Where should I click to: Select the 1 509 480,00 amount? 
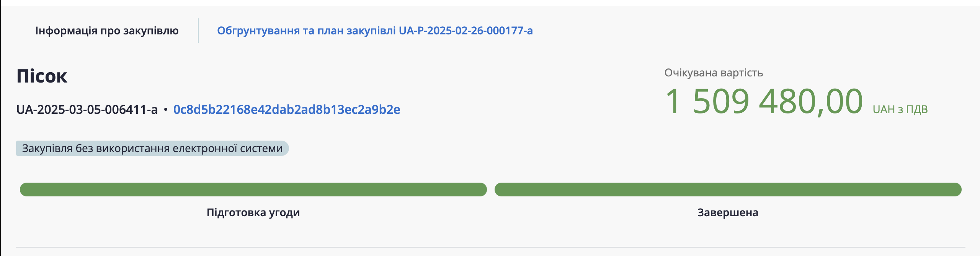tap(764, 101)
